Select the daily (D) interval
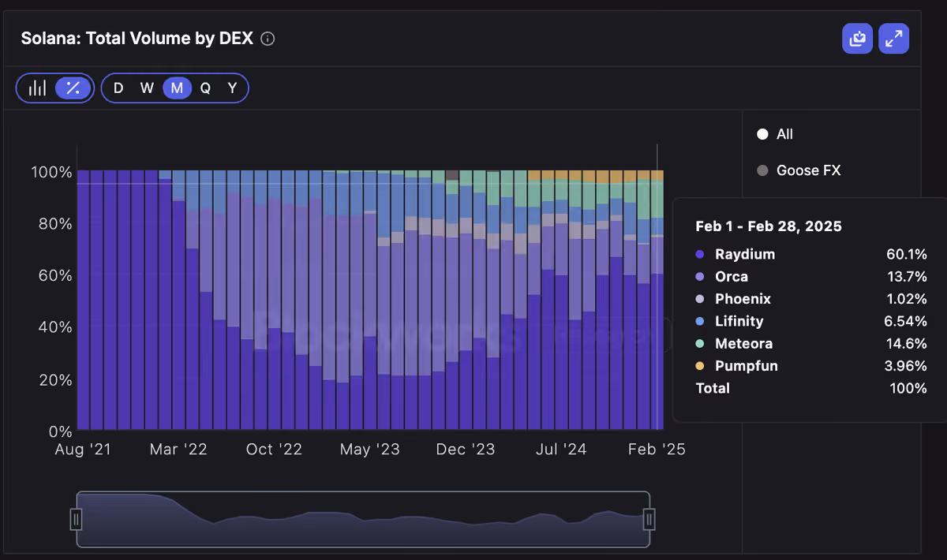The height and width of the screenshot is (560, 947). tap(118, 88)
